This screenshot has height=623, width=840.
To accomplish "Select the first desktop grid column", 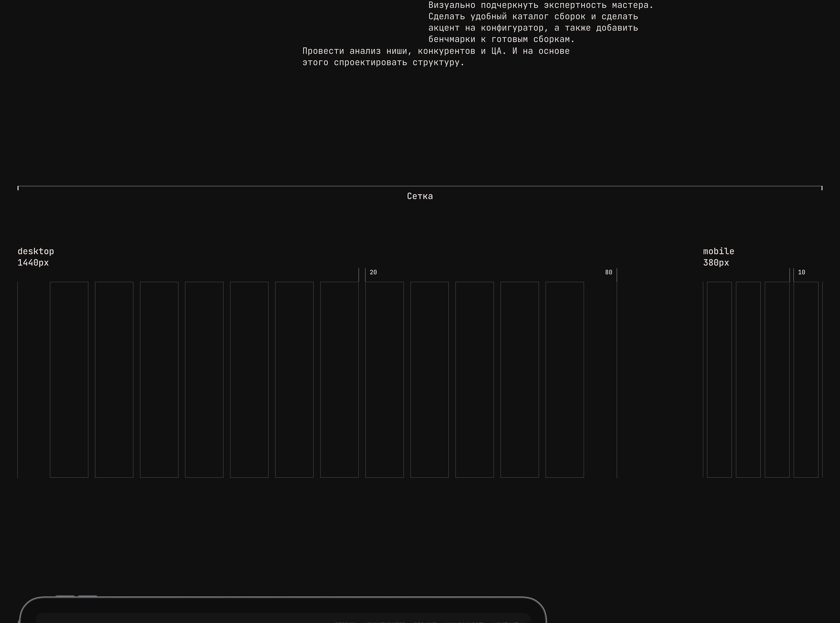I will point(69,379).
